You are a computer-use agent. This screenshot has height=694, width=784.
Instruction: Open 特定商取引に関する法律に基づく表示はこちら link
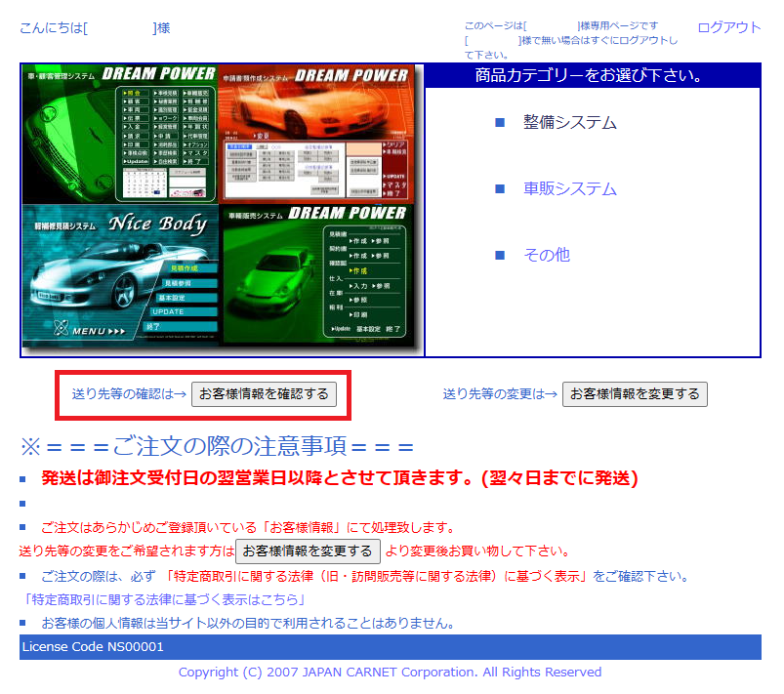coord(164,599)
